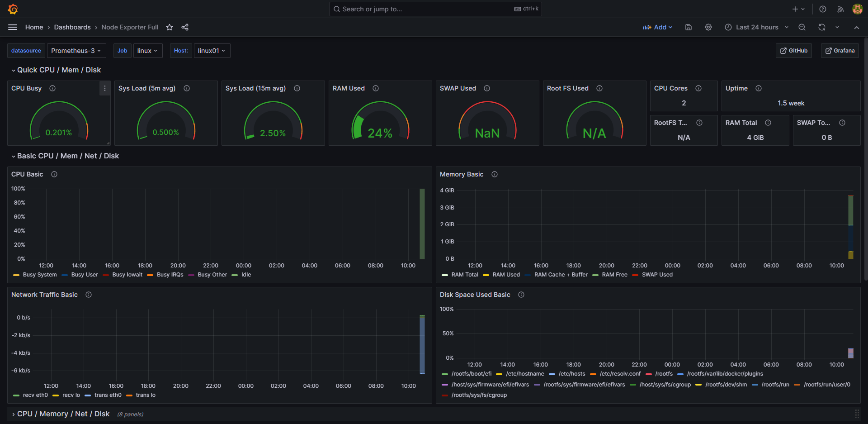
Task: Focus the Search or jump to field
Action: coord(435,9)
